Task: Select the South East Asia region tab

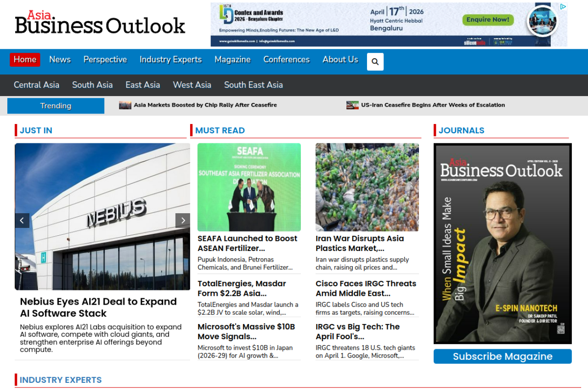Action: pyautogui.click(x=253, y=85)
